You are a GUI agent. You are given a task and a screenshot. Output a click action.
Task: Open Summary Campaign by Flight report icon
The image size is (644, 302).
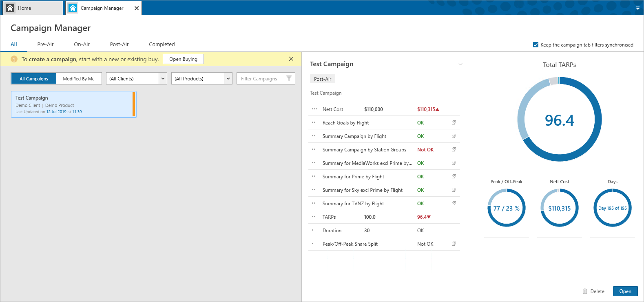[454, 136]
